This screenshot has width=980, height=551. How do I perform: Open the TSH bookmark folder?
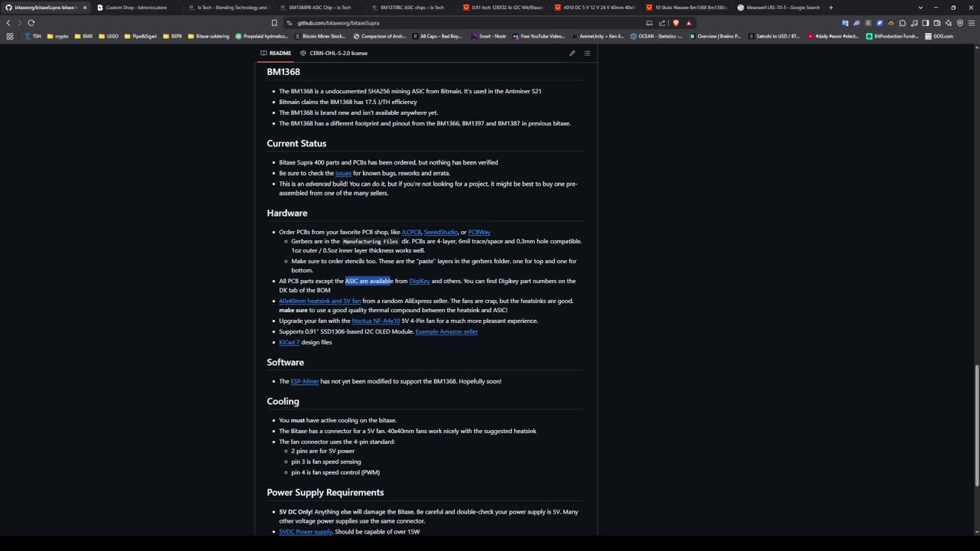point(33,36)
